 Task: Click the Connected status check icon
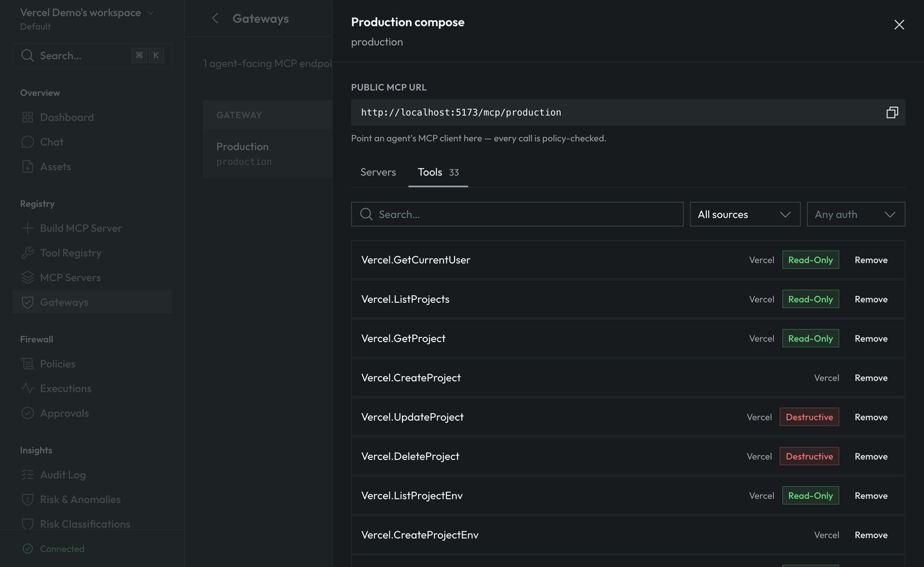pos(27,549)
